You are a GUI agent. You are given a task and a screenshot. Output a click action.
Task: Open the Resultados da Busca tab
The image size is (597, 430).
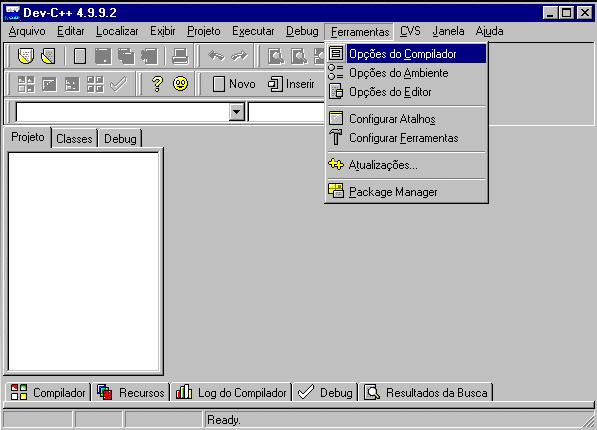coord(426,392)
